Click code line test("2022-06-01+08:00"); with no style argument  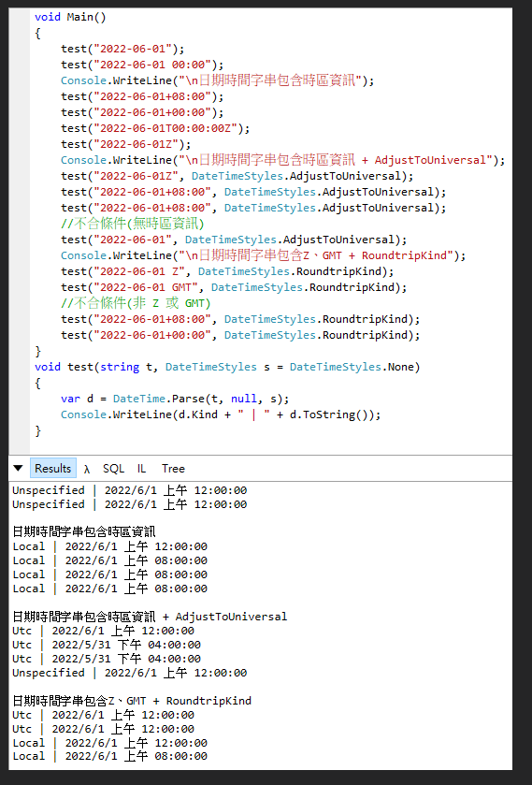[x=142, y=96]
